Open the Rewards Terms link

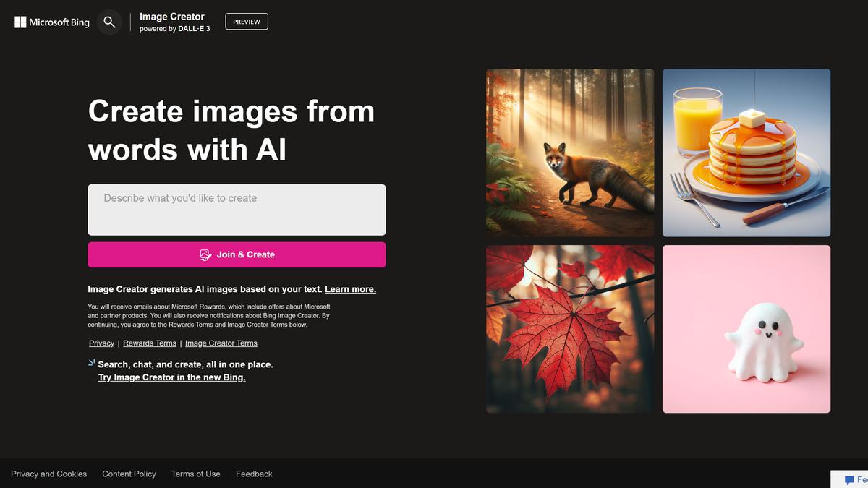point(150,343)
